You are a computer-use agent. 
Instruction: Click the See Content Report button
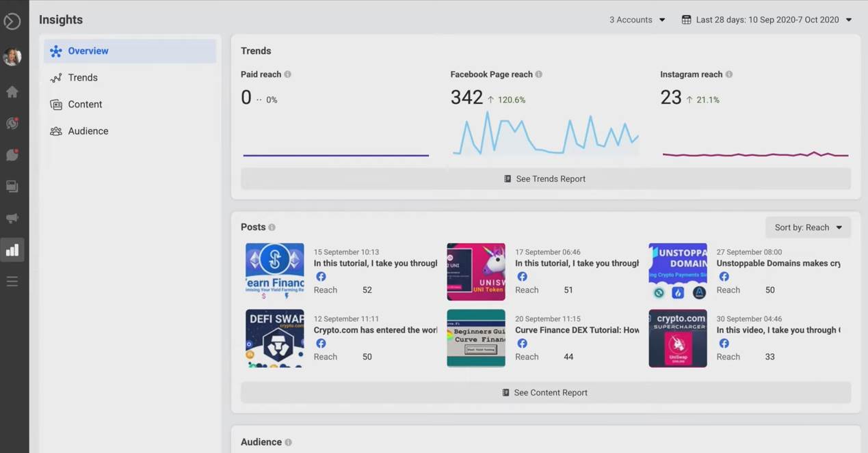point(545,393)
